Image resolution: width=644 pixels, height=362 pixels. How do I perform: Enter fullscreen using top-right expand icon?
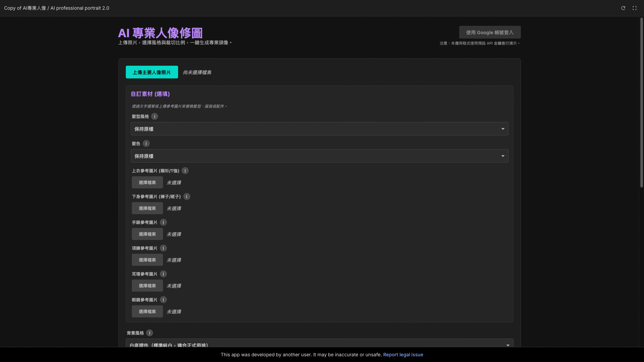[634, 8]
